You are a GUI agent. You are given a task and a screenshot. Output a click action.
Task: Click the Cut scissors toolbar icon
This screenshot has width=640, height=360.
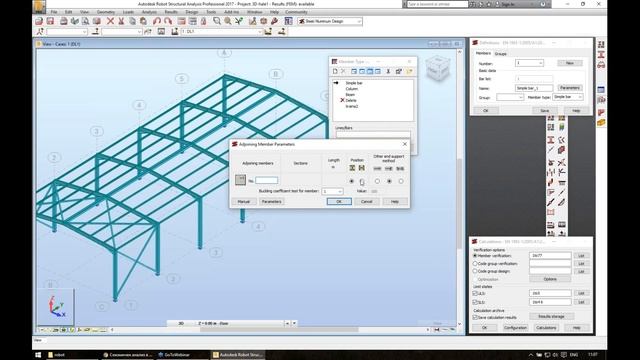[x=121, y=21]
